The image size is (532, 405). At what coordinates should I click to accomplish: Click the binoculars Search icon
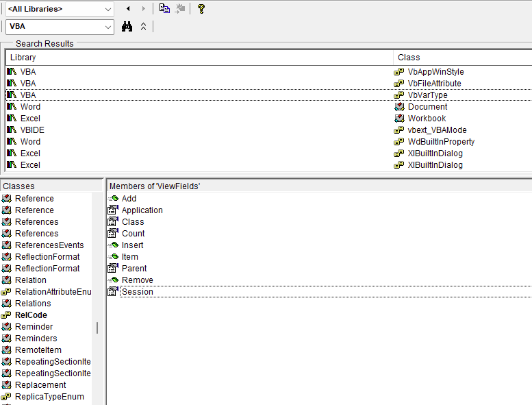pyautogui.click(x=127, y=27)
